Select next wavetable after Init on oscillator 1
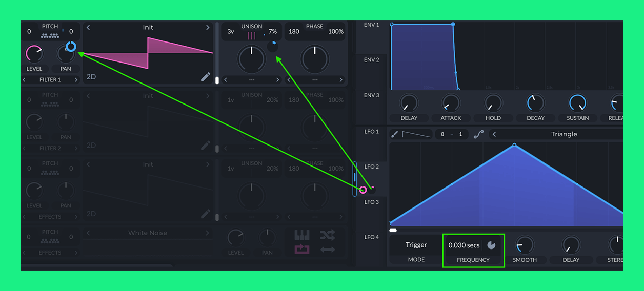 208,28
